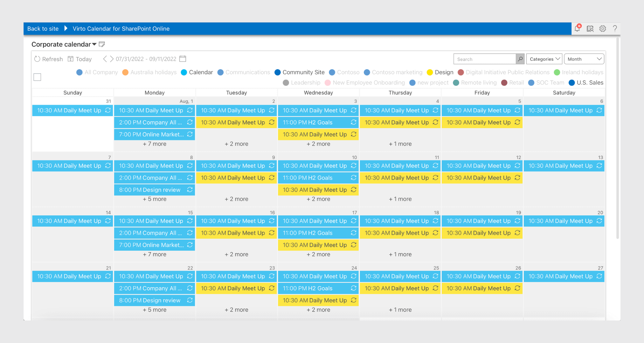Click the Design category yellow color dot
The height and width of the screenshot is (343, 644).
430,72
